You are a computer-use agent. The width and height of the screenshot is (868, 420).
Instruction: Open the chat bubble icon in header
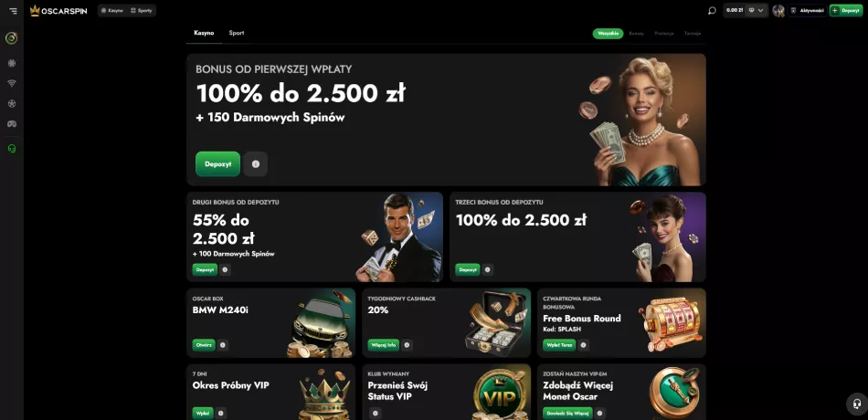pos(712,11)
